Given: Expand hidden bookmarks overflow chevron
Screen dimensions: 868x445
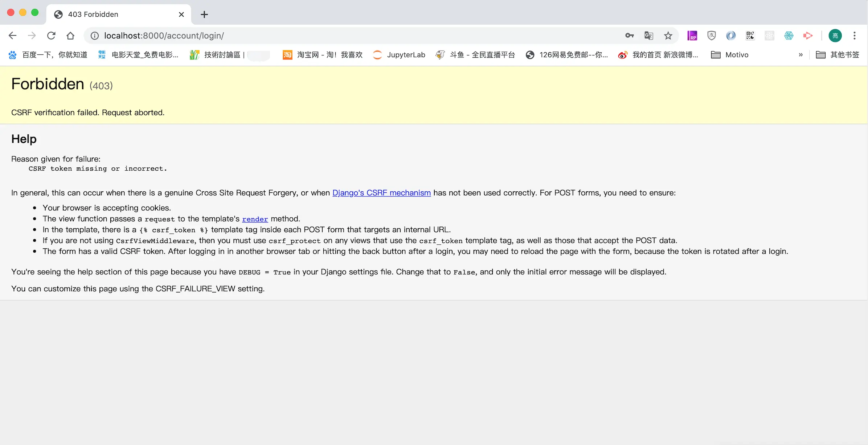Looking at the screenshot, I should pyautogui.click(x=801, y=55).
